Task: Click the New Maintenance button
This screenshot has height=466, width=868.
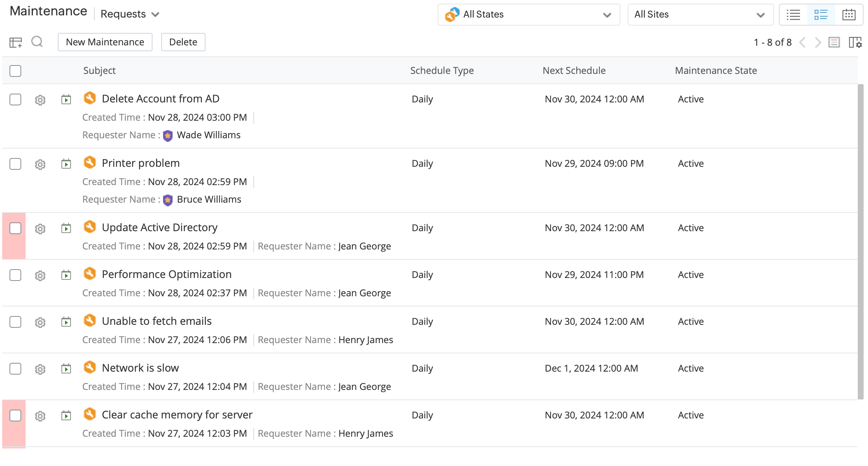Action: click(105, 42)
